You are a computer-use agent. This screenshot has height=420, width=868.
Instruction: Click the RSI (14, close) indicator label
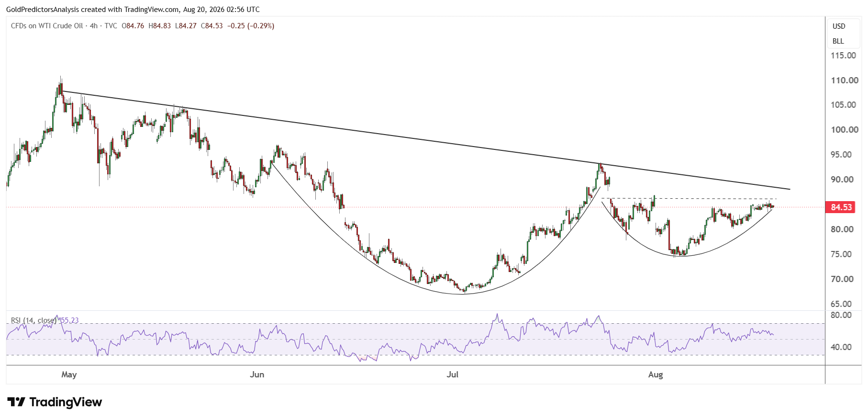click(x=33, y=320)
